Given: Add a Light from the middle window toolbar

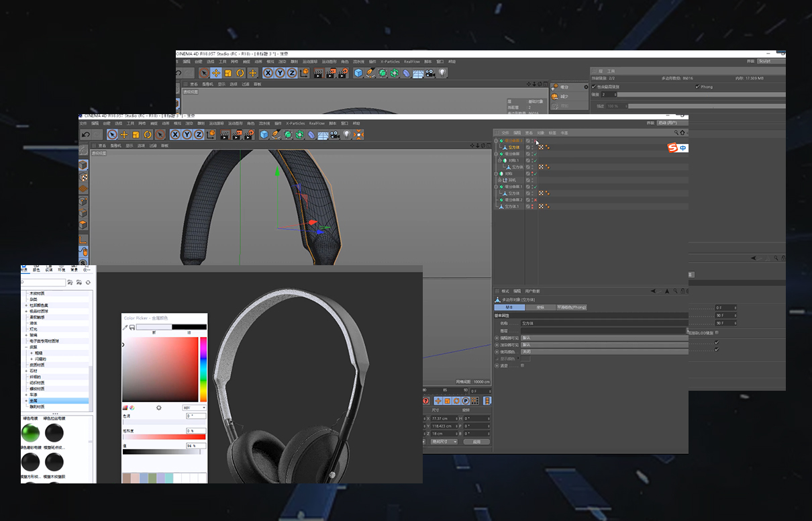Looking at the screenshot, I should pyautogui.click(x=346, y=134).
